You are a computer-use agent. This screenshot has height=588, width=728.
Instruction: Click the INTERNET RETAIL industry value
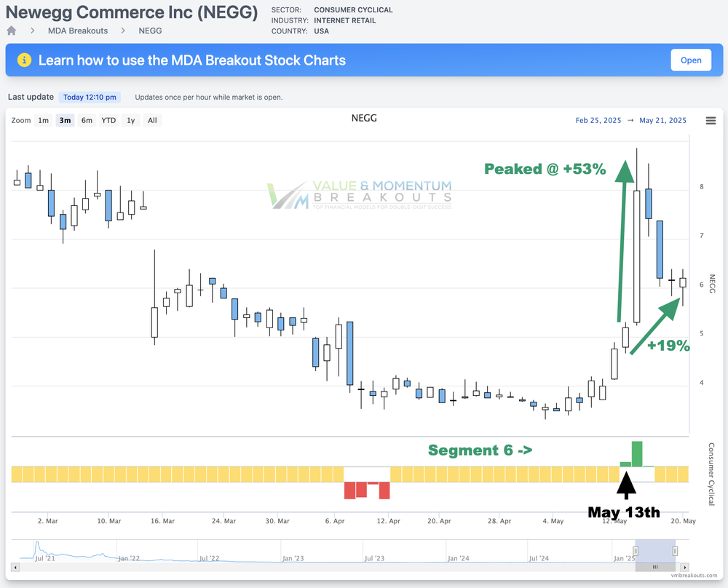tap(345, 20)
